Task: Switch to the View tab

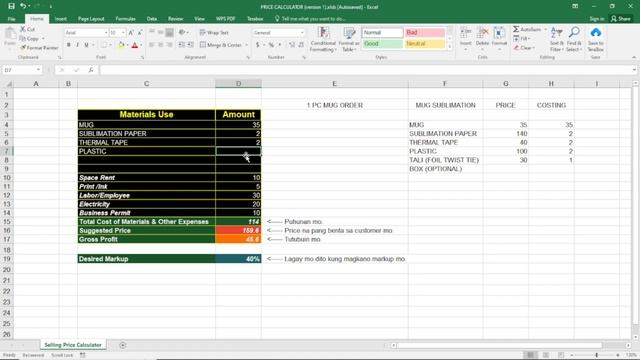Action: [x=199, y=19]
